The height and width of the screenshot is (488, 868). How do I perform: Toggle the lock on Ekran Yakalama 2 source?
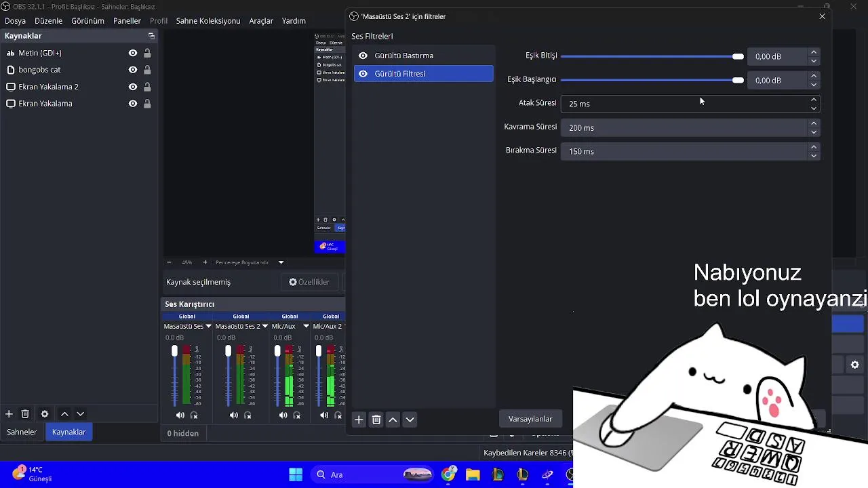(x=147, y=87)
